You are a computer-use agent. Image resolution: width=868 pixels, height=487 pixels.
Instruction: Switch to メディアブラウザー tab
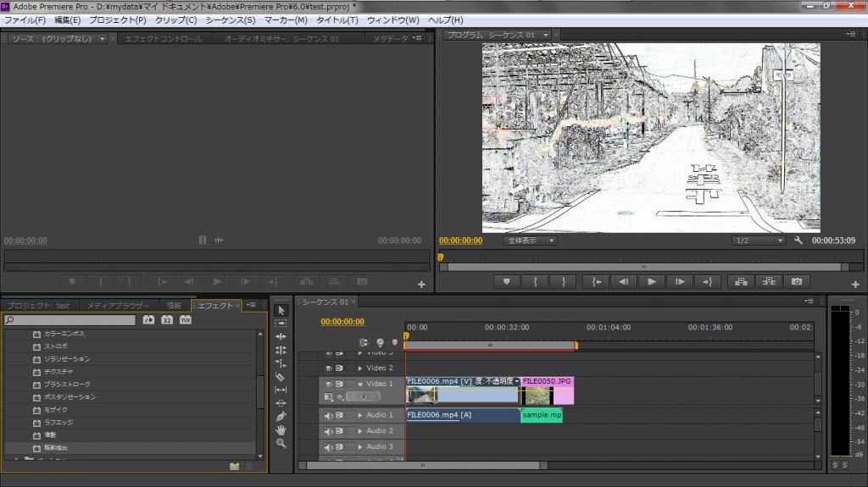coord(118,306)
